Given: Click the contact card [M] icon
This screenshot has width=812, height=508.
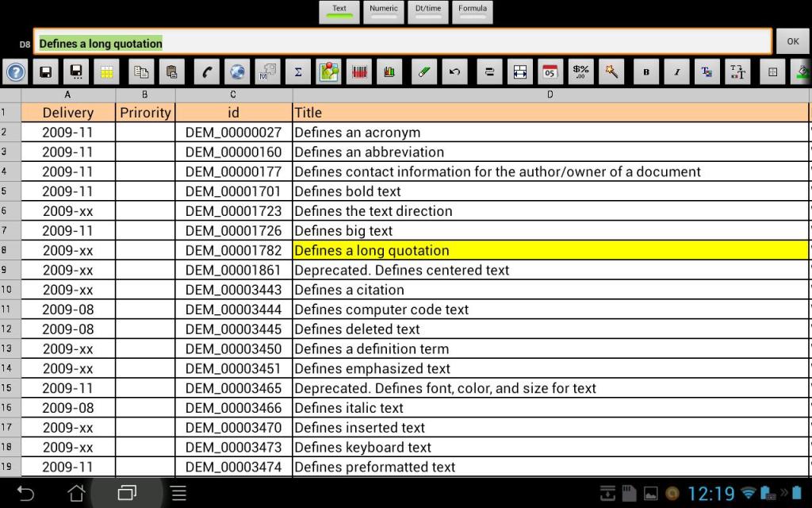Looking at the screenshot, I should tap(268, 72).
